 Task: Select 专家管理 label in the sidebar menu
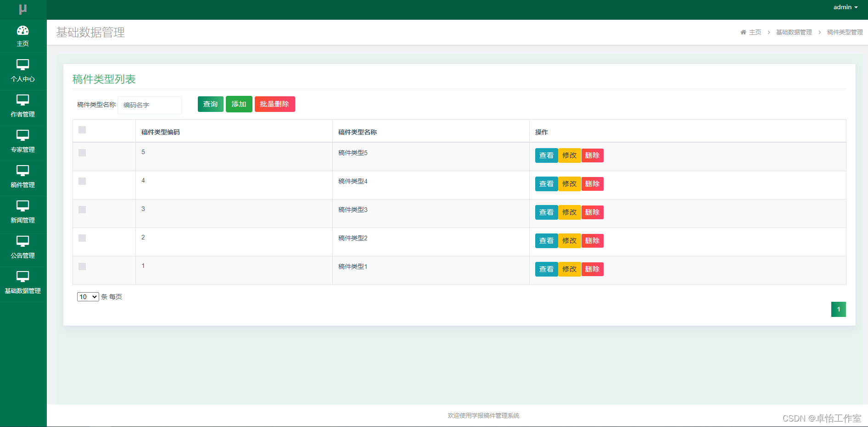click(22, 150)
